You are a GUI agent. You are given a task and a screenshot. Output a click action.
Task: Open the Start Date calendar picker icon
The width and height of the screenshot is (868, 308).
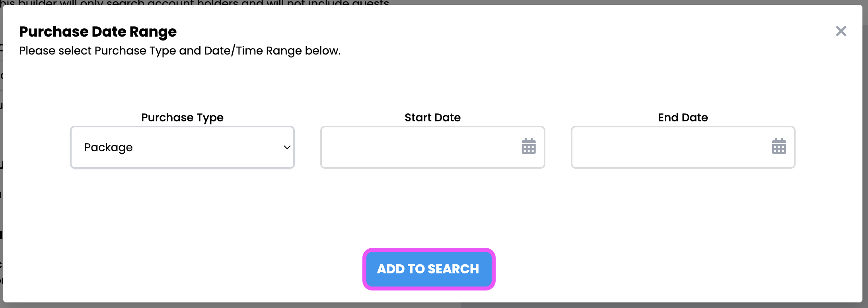tap(528, 146)
